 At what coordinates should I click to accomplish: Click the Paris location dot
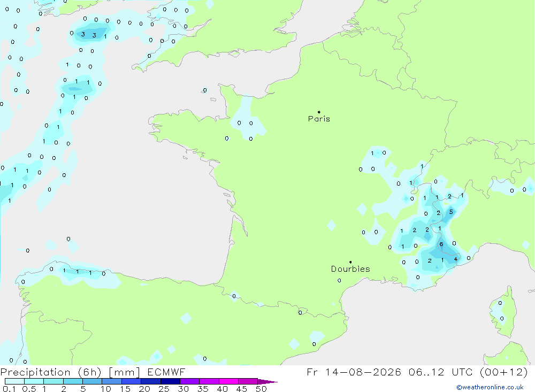(319, 112)
